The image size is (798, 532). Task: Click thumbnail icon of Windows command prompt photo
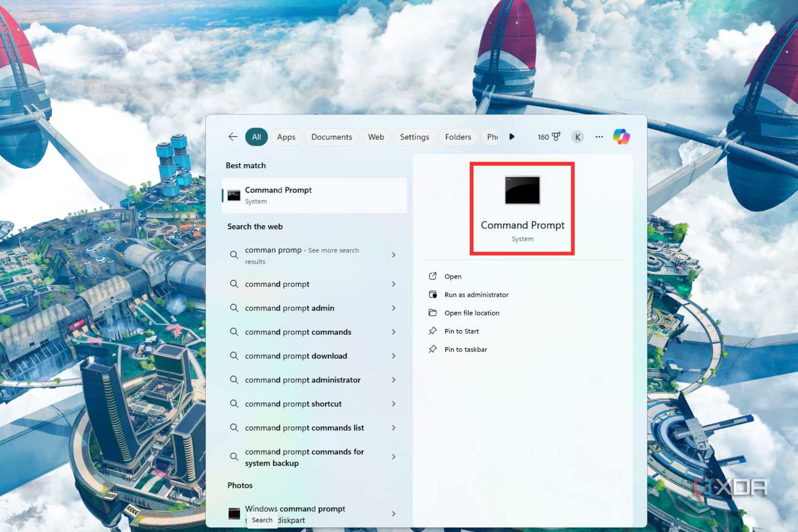coord(234,514)
